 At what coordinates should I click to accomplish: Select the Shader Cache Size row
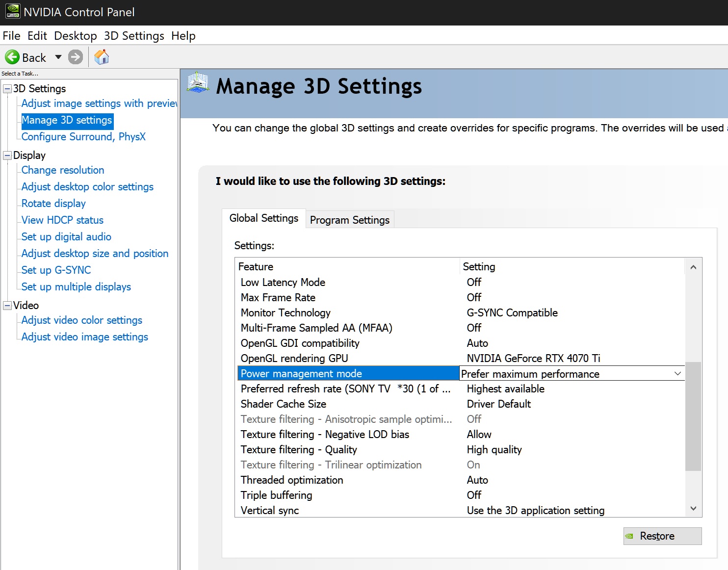pos(461,404)
